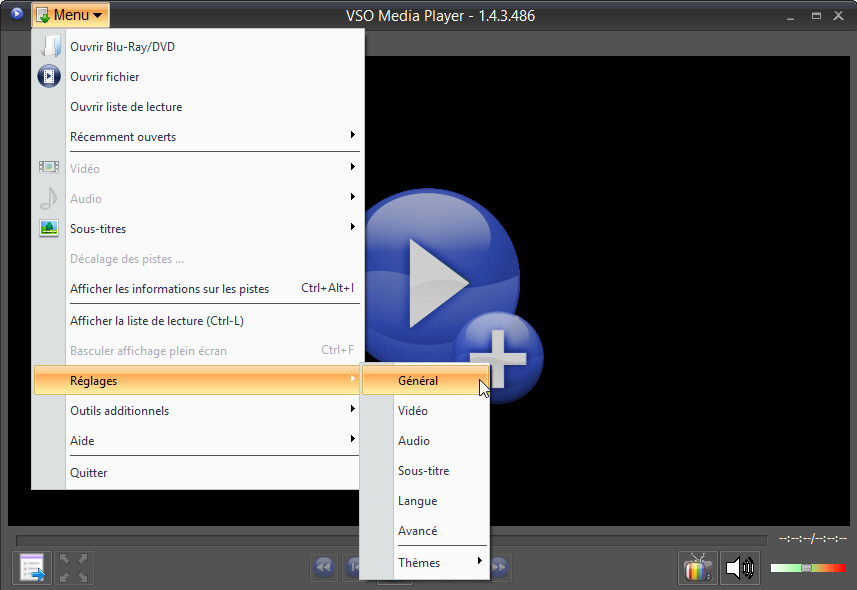
Task: Select Afficher la liste de lecture (Ctrl-L)
Action: (x=198, y=321)
